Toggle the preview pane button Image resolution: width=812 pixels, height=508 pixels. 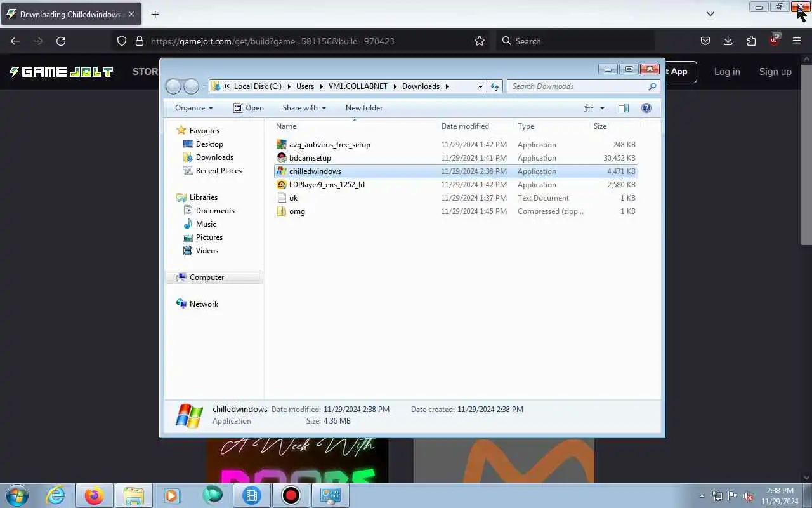624,108
